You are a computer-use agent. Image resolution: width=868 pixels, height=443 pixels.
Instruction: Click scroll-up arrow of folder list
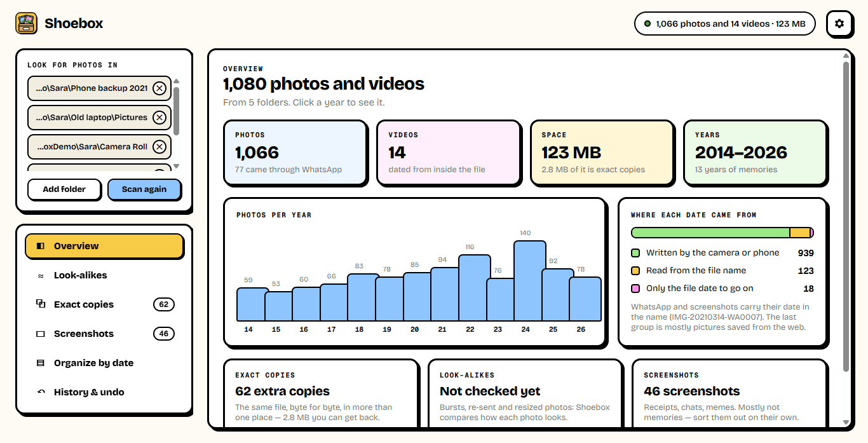pos(176,81)
